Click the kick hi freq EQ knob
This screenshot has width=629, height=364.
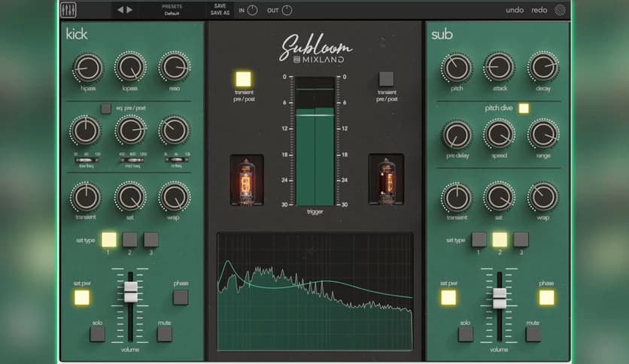click(x=174, y=130)
